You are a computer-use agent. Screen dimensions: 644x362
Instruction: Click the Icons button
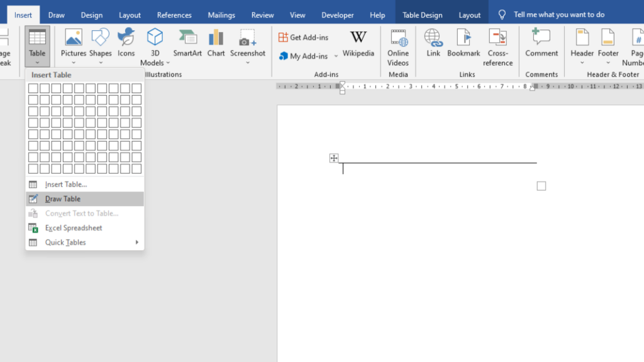[126, 43]
